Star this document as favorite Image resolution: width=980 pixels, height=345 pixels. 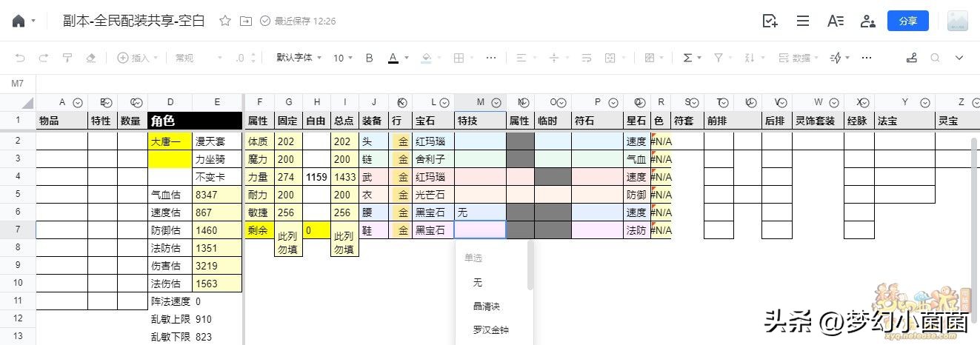pyautogui.click(x=225, y=21)
